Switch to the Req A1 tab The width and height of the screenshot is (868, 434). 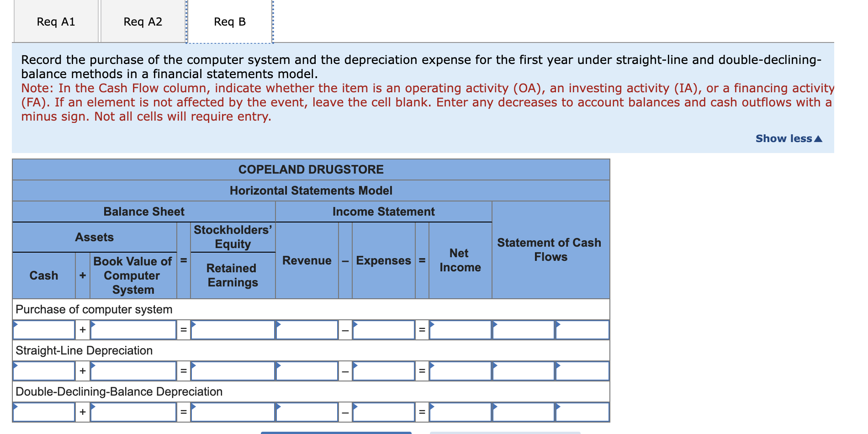pos(56,21)
